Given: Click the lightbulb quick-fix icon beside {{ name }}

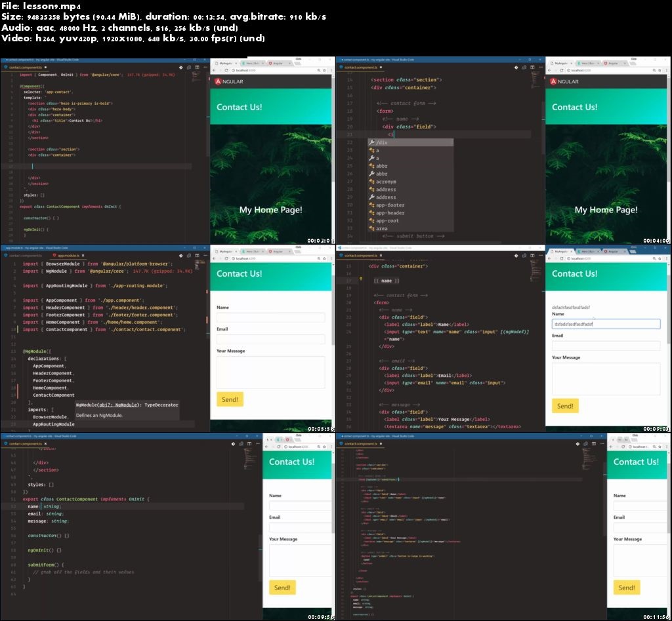Looking at the screenshot, I should click(361, 279).
